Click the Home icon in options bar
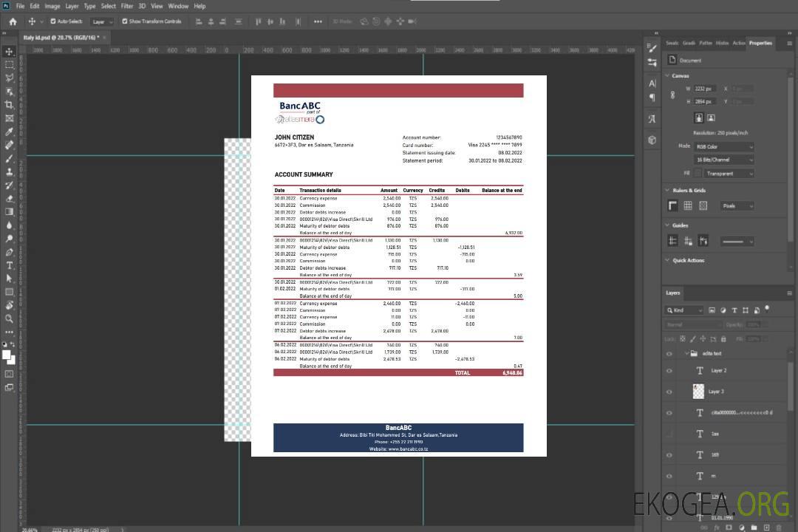 point(12,21)
